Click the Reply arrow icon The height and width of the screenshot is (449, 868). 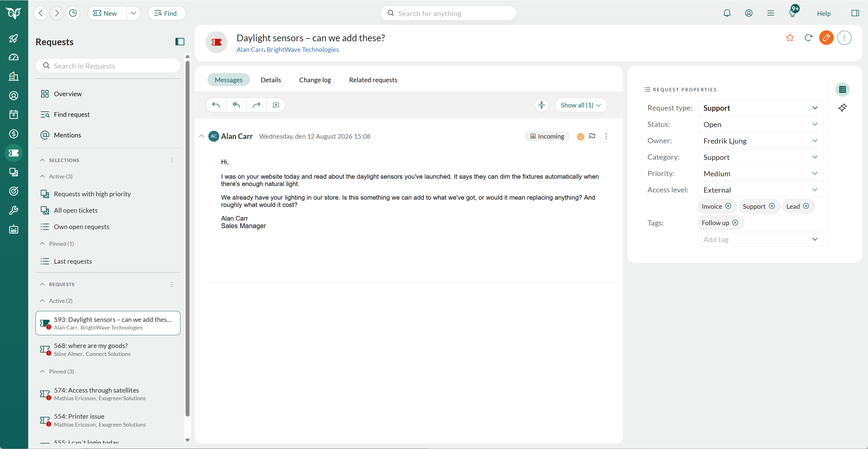[216, 105]
